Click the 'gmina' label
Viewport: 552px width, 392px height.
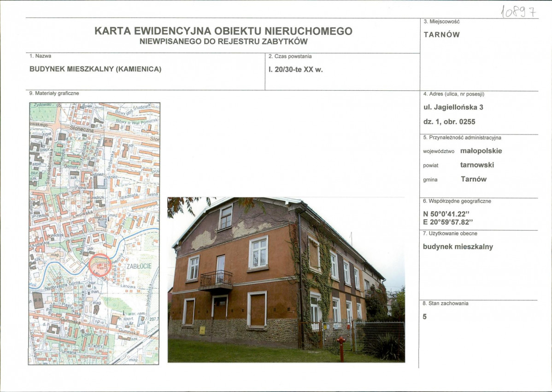[x=430, y=180]
